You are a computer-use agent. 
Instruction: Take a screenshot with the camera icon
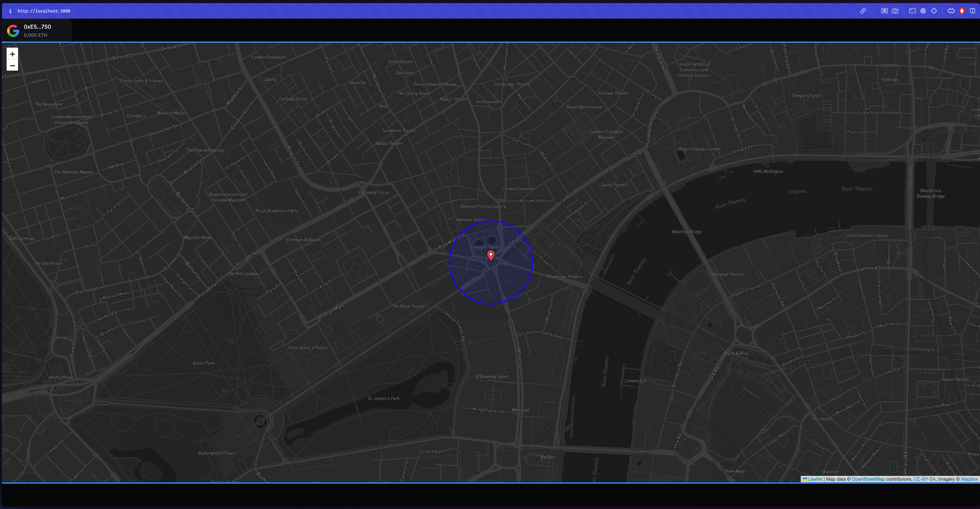(x=896, y=10)
